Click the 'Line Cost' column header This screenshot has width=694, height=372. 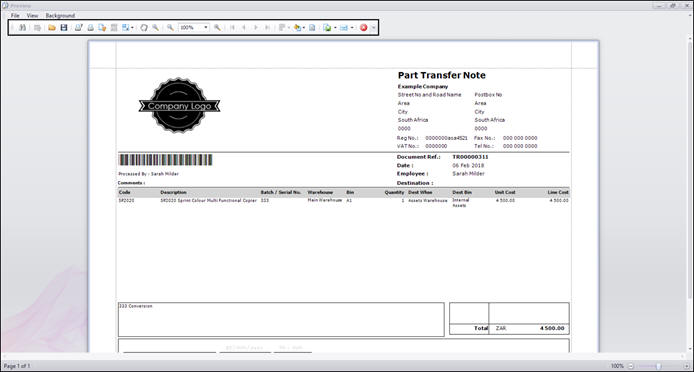(x=558, y=193)
